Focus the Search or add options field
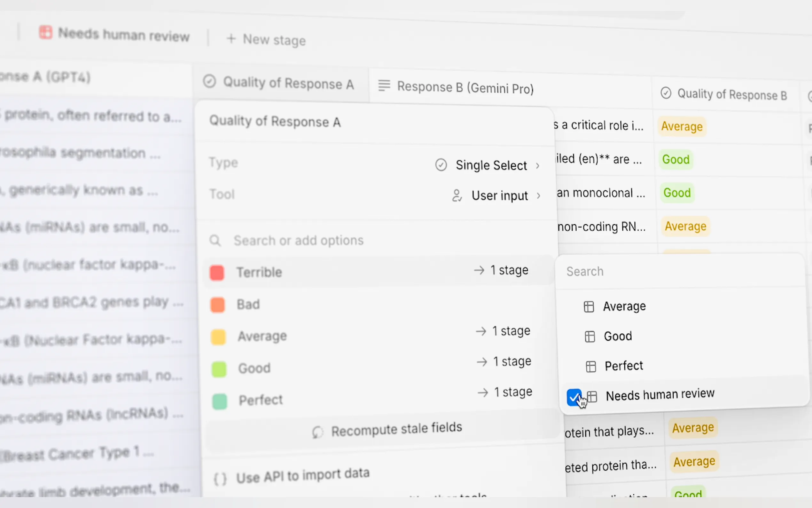The height and width of the screenshot is (508, 812). click(x=298, y=240)
